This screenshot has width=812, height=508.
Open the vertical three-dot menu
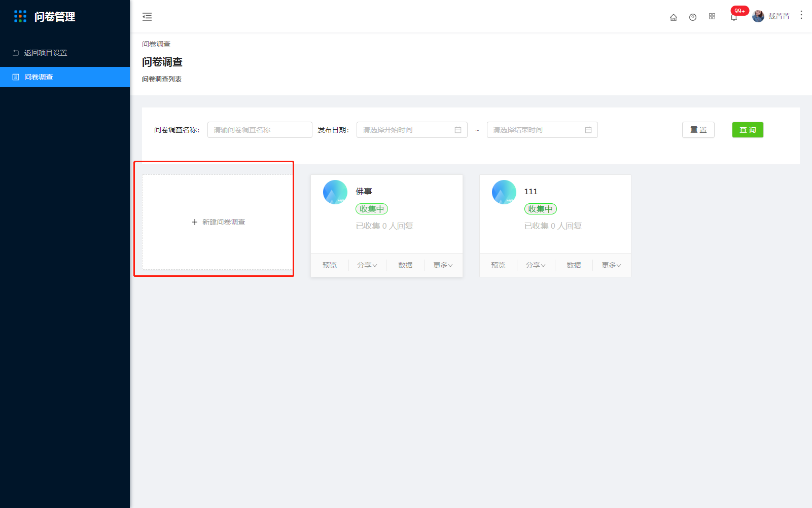click(x=801, y=15)
